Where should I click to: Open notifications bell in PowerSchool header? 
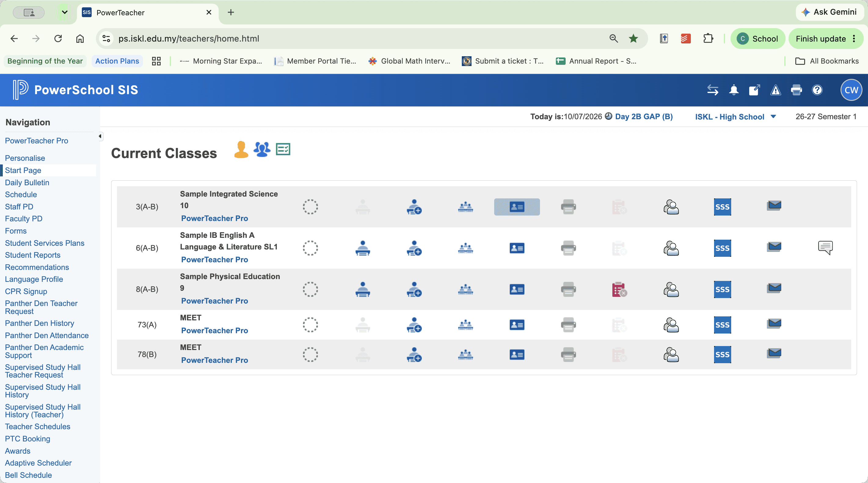click(734, 90)
